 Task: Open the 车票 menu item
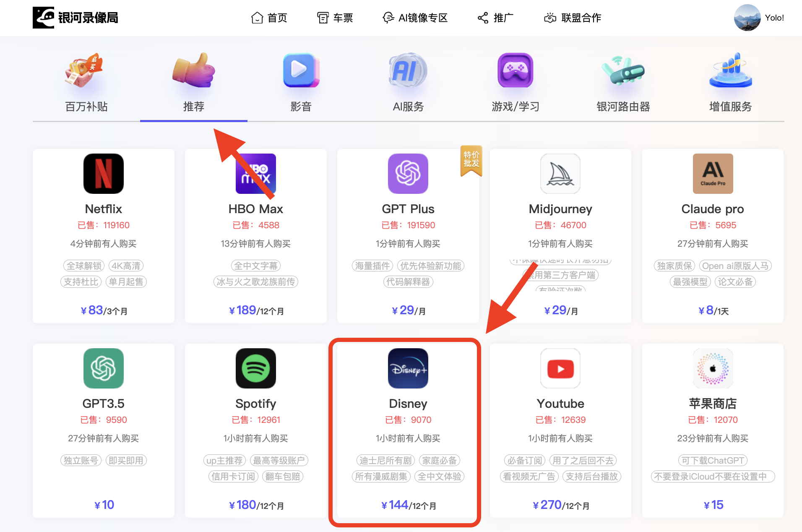335,18
